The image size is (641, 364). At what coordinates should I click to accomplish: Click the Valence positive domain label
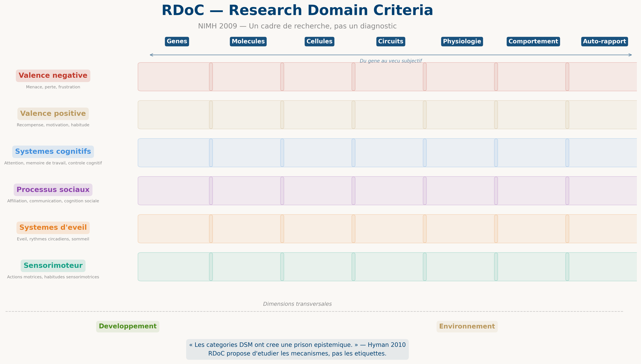pyautogui.click(x=53, y=114)
